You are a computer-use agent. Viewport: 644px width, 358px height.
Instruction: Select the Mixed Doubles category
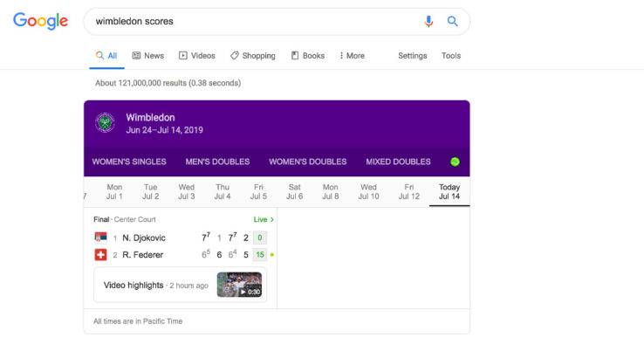pyautogui.click(x=398, y=162)
